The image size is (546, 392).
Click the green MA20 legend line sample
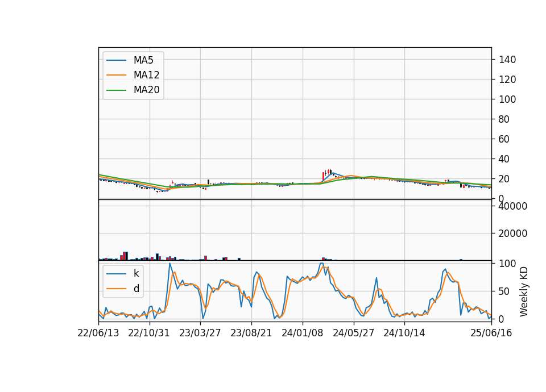tap(116, 90)
